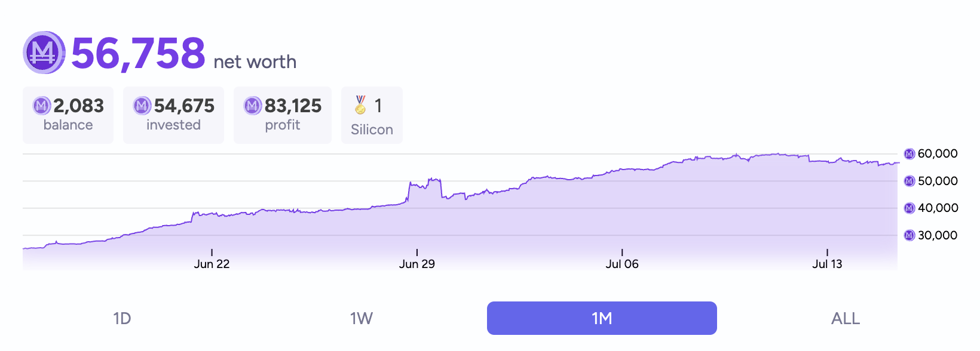Open the Silicon league card

(372, 115)
